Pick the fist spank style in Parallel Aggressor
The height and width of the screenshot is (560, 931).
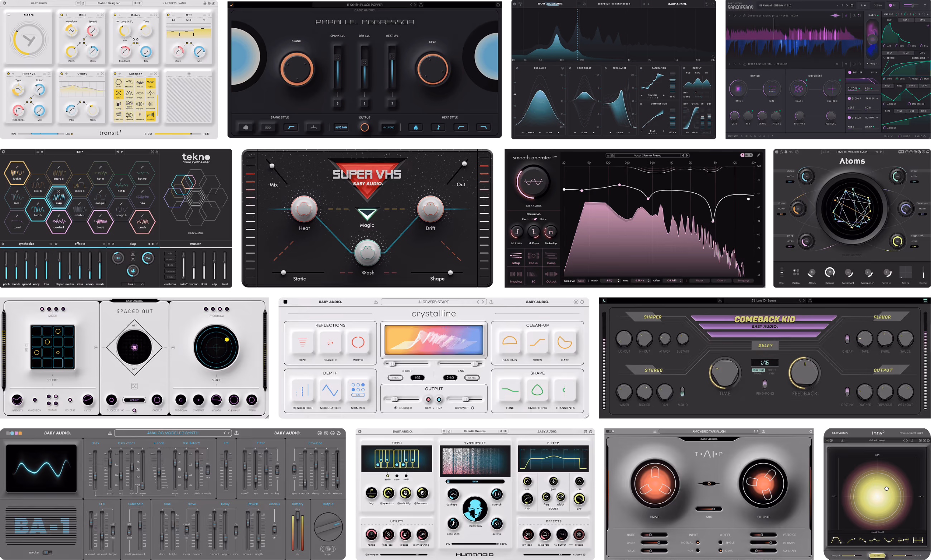pyautogui.click(x=246, y=127)
